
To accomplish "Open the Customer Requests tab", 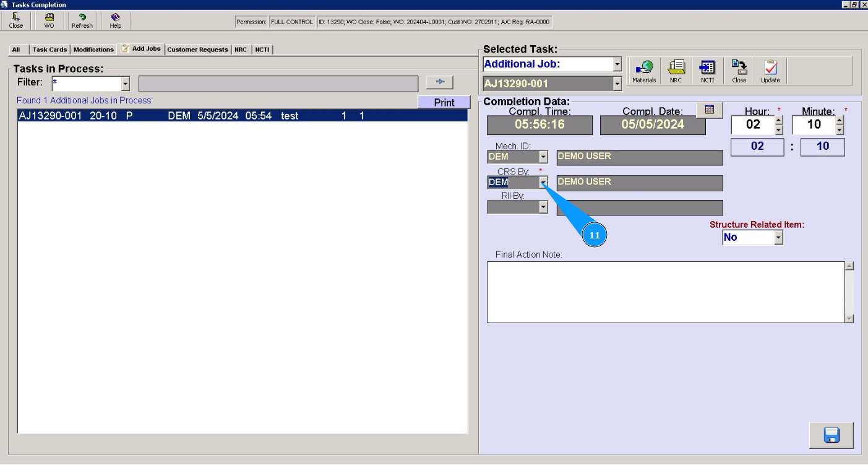I will 197,50.
